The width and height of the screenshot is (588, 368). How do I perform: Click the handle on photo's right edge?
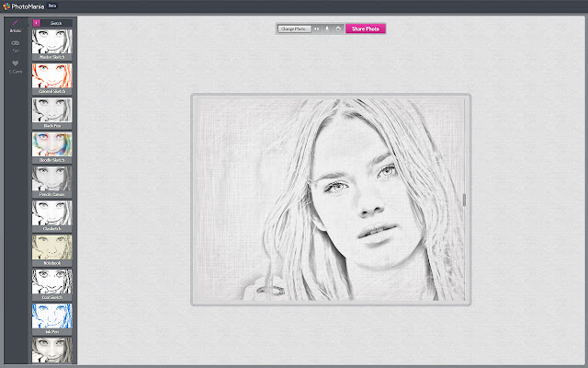point(464,200)
